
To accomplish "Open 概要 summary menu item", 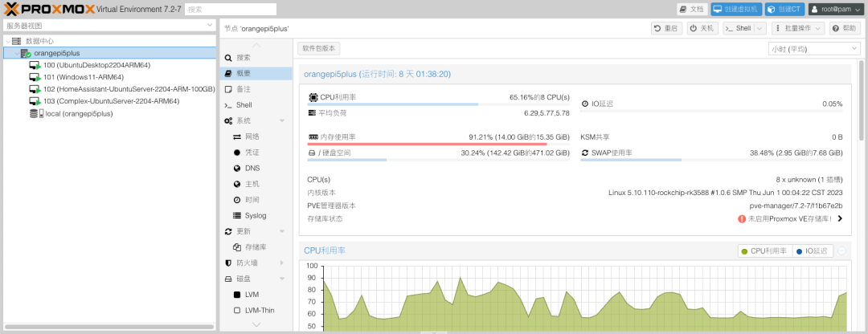I will 256,74.
